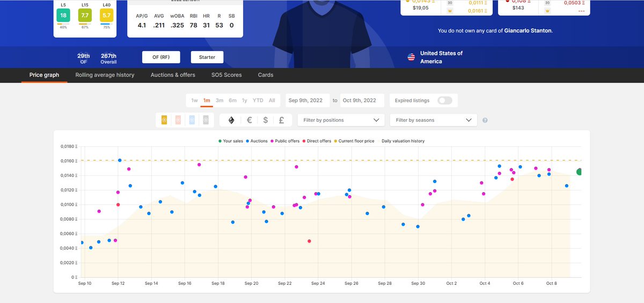Click the yellow crown icon in $19,05 card
This screenshot has height=303, width=644.
coord(451,10)
